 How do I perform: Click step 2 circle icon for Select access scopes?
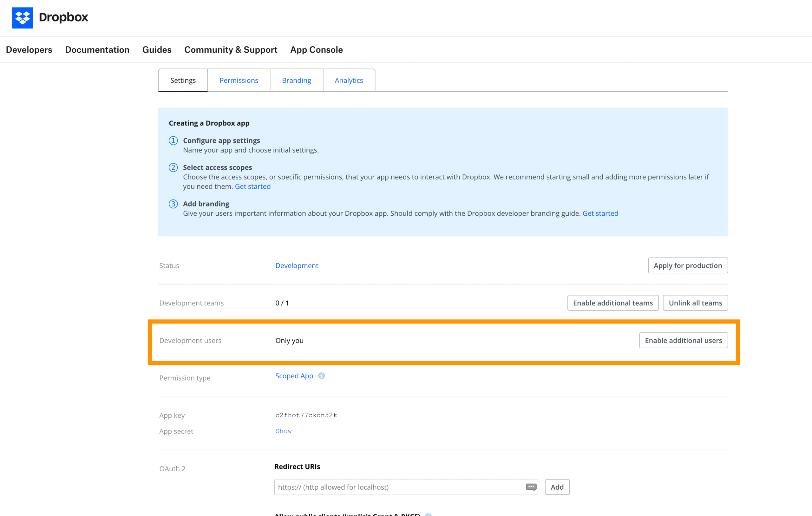[x=173, y=167]
